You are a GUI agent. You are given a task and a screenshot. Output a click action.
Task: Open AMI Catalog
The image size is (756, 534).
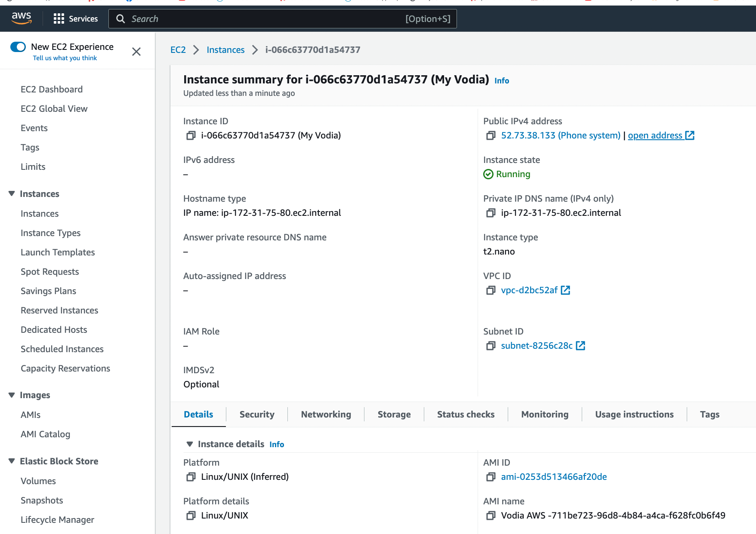point(45,434)
